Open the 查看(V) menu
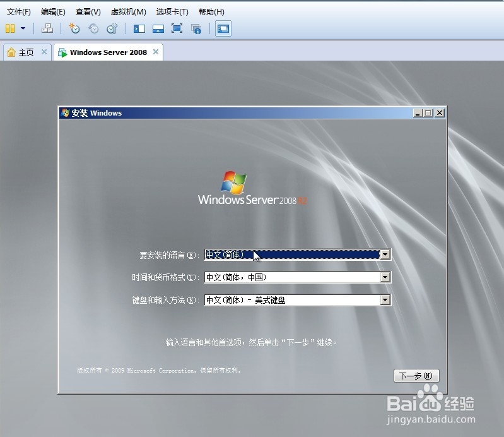 [88, 12]
